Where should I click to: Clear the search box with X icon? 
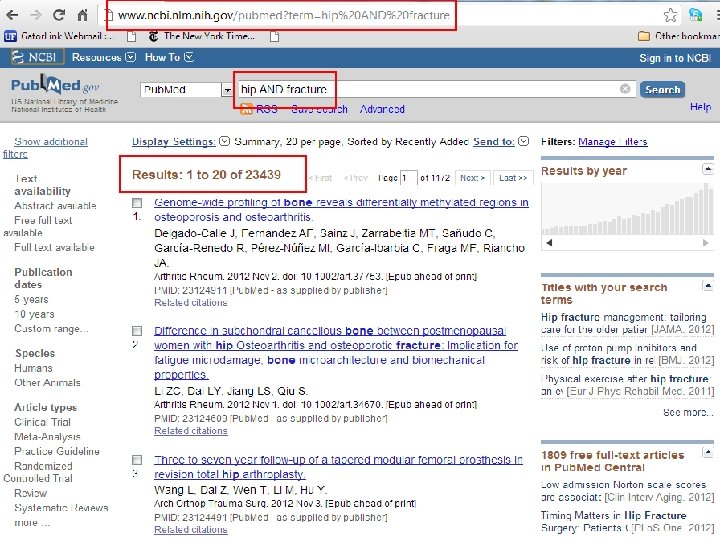625,89
